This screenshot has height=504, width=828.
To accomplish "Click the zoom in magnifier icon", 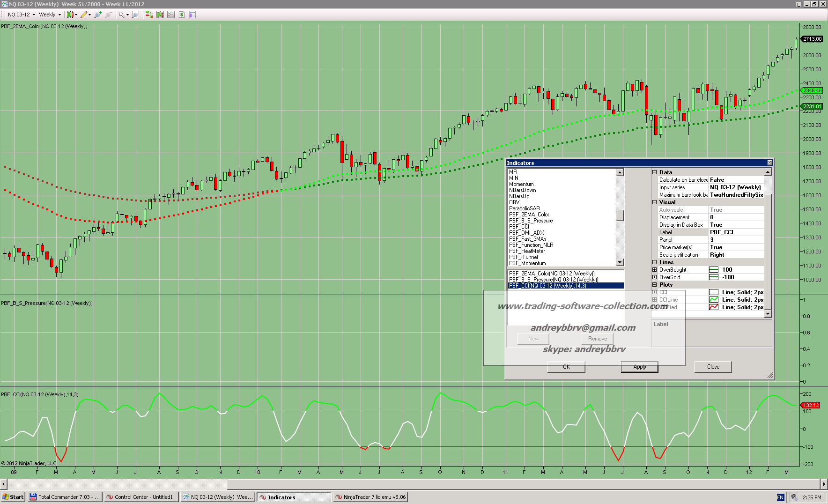I will 97,15.
